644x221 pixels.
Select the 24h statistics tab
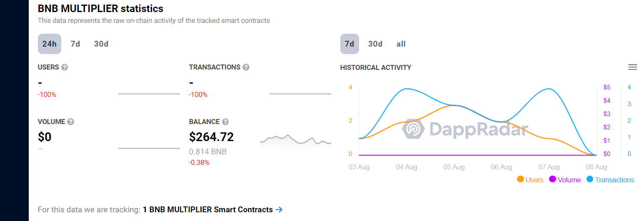click(50, 44)
